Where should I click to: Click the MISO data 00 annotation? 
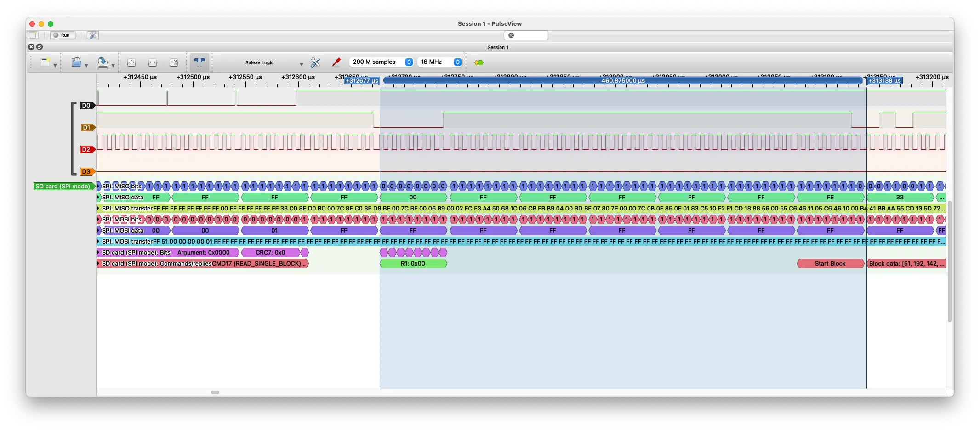(x=413, y=197)
